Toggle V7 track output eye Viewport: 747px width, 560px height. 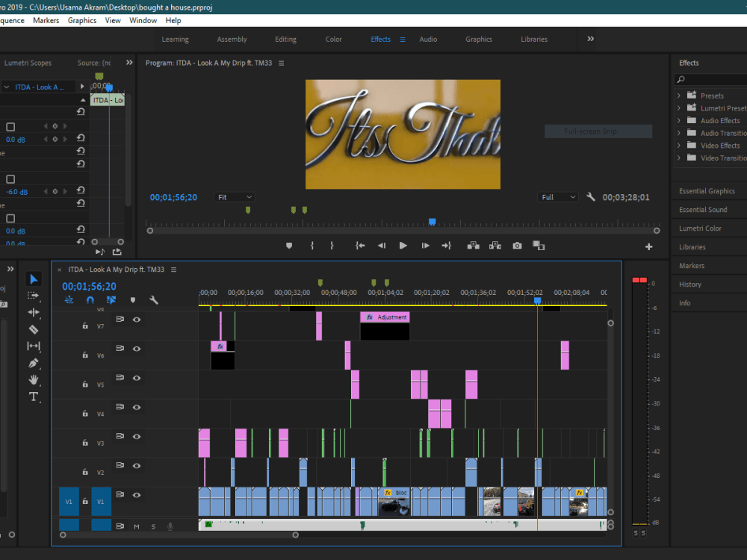[x=137, y=320]
